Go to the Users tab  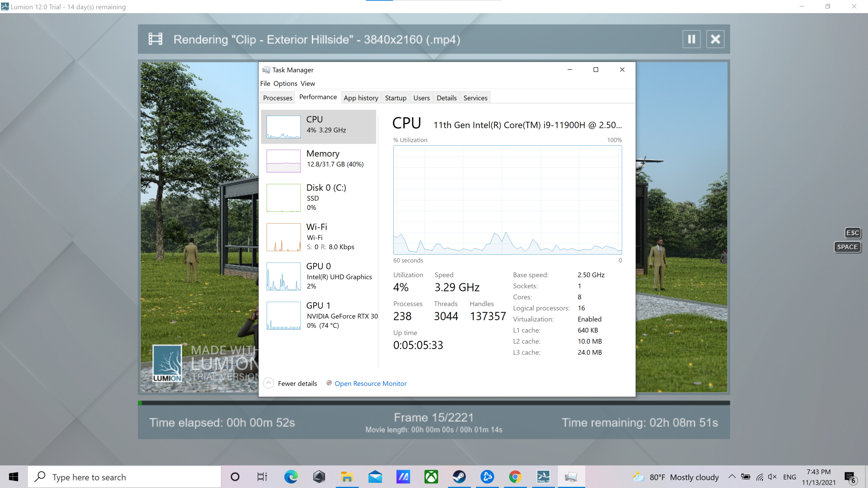tap(421, 98)
